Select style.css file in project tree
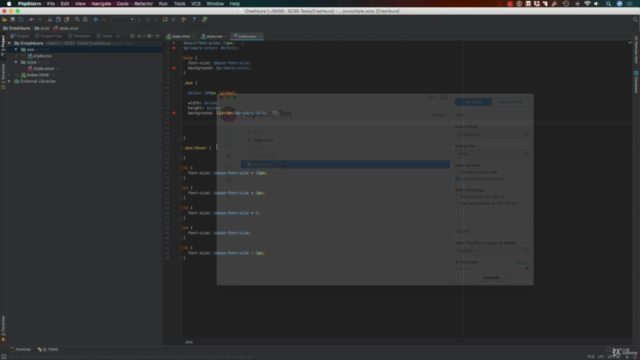The width and height of the screenshot is (640, 360). pyautogui.click(x=40, y=56)
